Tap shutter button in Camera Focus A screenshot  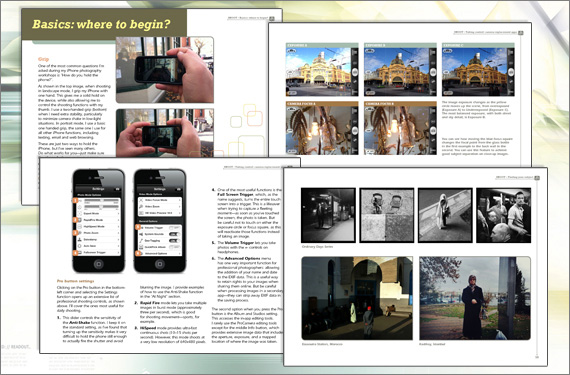(x=355, y=130)
